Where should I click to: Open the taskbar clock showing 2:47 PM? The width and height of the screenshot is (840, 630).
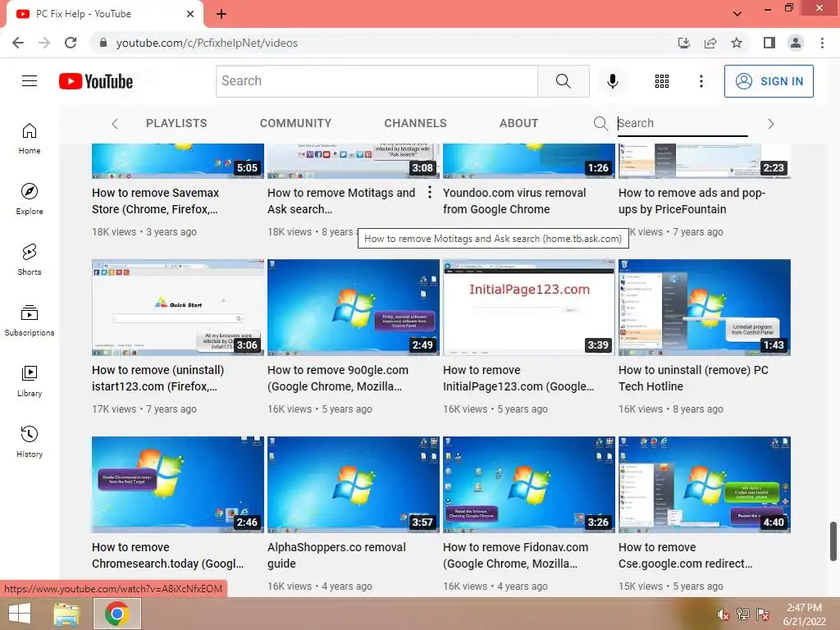[x=804, y=614]
